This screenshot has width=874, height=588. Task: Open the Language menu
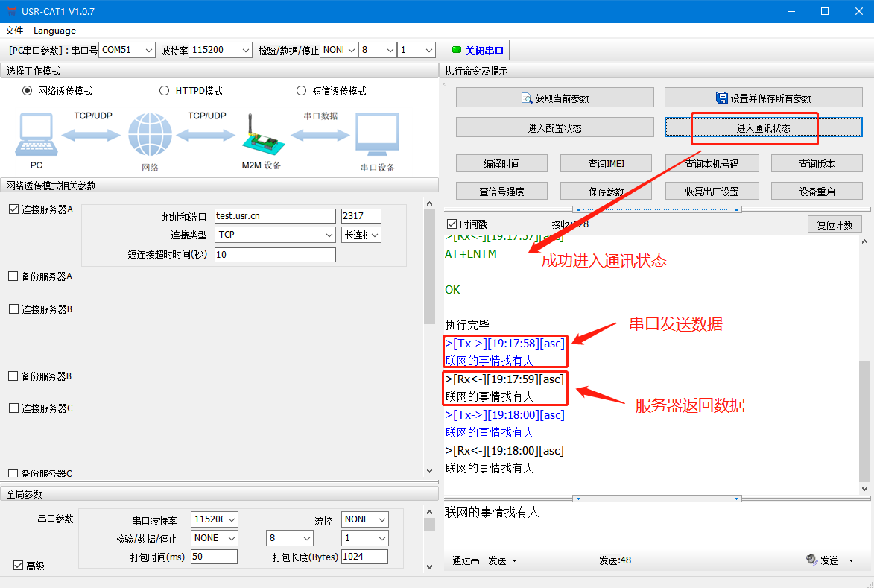[x=54, y=31]
